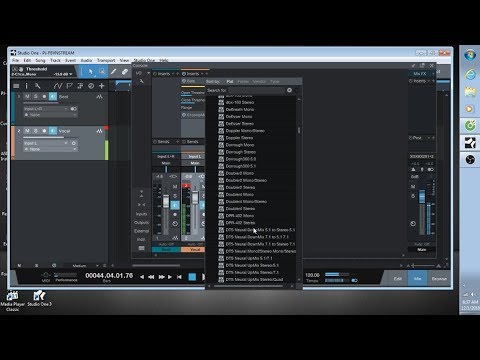Open the Transport menu
The image size is (480, 360).
pos(106,60)
